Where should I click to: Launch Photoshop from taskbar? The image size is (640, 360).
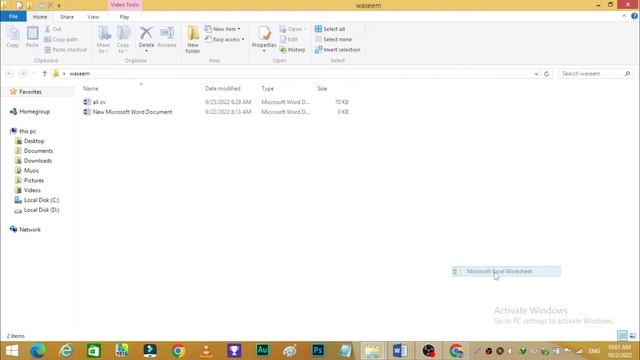tap(318, 351)
